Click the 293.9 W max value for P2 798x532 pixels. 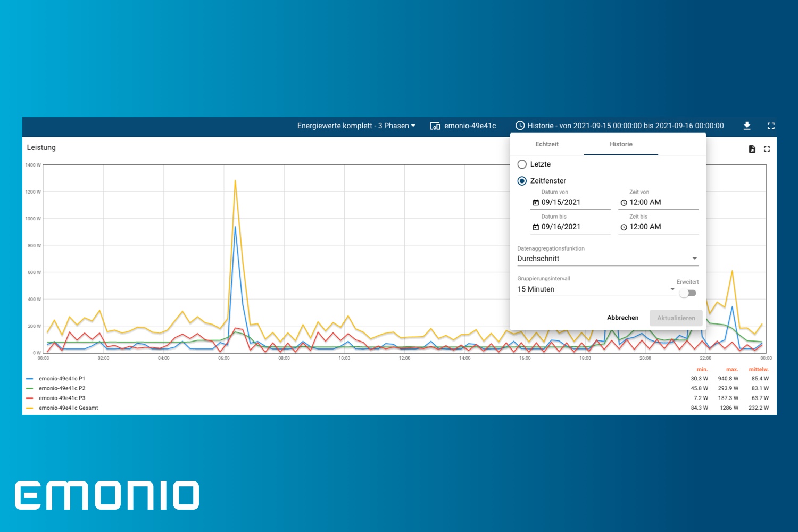coord(728,388)
